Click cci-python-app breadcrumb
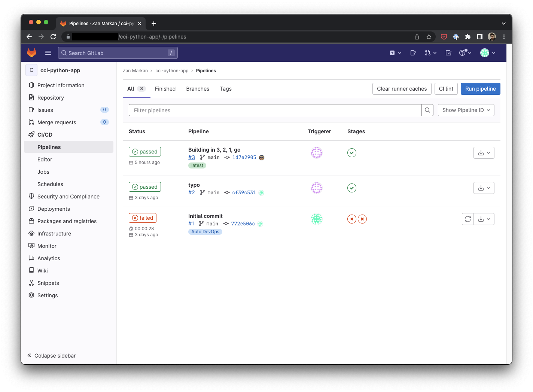 (172, 71)
